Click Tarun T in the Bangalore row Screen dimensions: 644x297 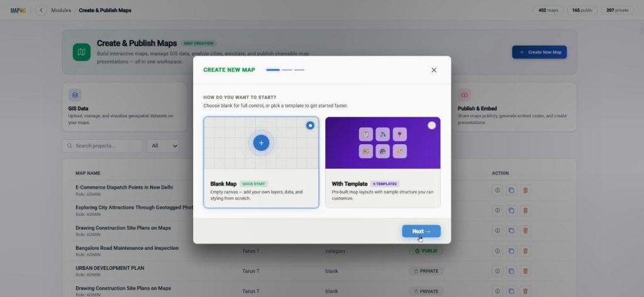(250, 251)
